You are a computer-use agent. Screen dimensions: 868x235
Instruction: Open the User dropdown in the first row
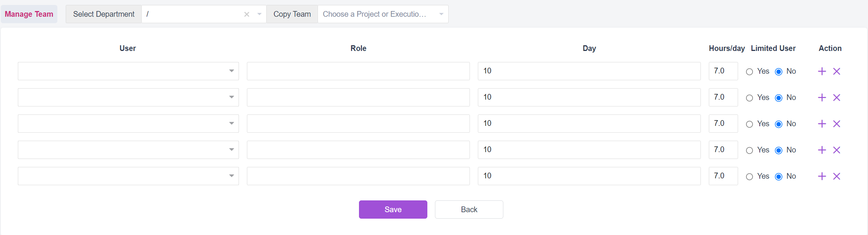[x=128, y=71]
